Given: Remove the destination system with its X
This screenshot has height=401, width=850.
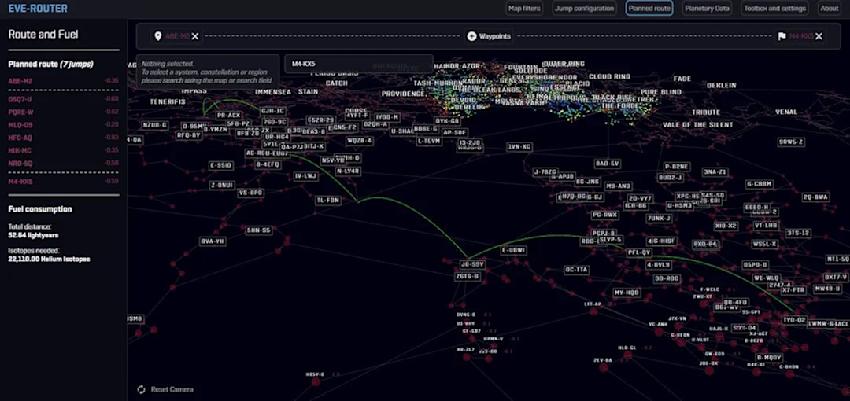Looking at the screenshot, I should pos(819,36).
